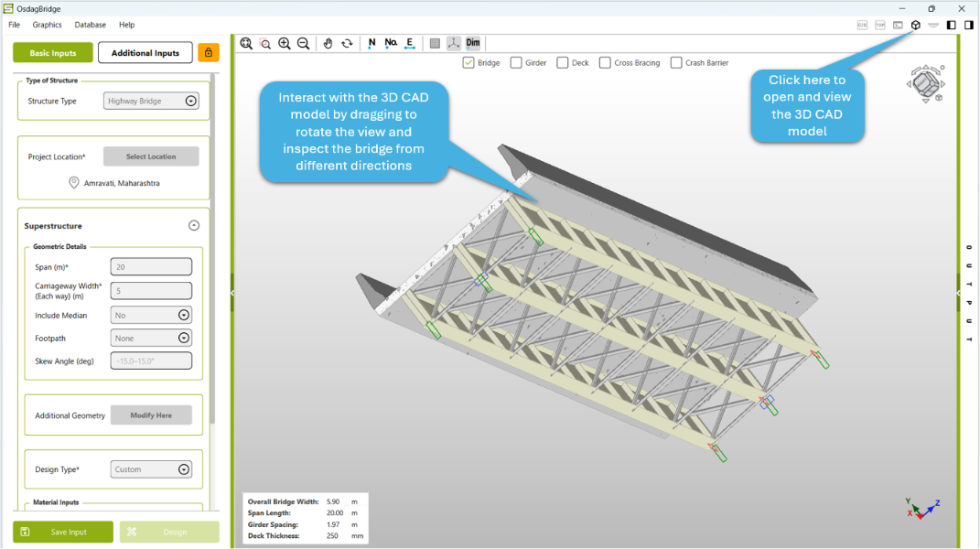The width and height of the screenshot is (980, 549).
Task: Click the zoom-to-fit magnifier icon
Action: [x=246, y=43]
